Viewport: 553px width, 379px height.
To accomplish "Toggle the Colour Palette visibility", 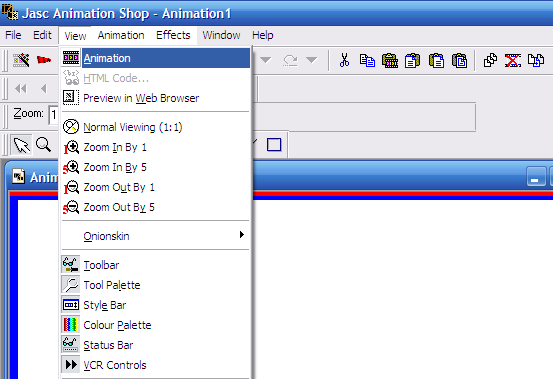I will 156,325.
